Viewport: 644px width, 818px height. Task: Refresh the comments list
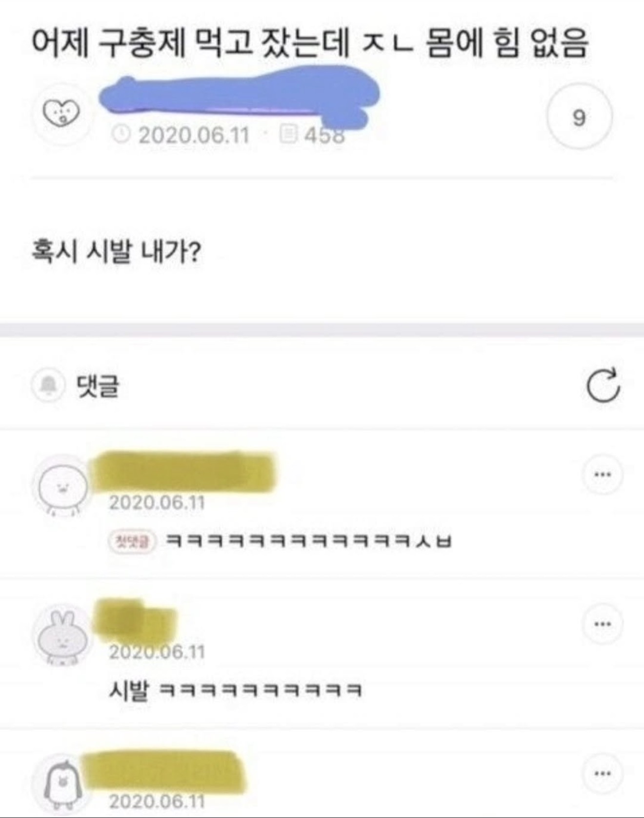click(x=603, y=385)
